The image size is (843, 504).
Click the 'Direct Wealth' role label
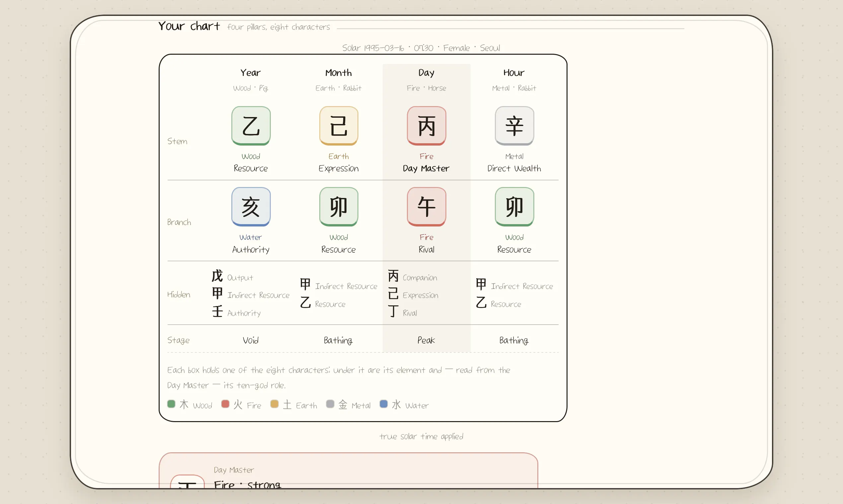tap(514, 168)
